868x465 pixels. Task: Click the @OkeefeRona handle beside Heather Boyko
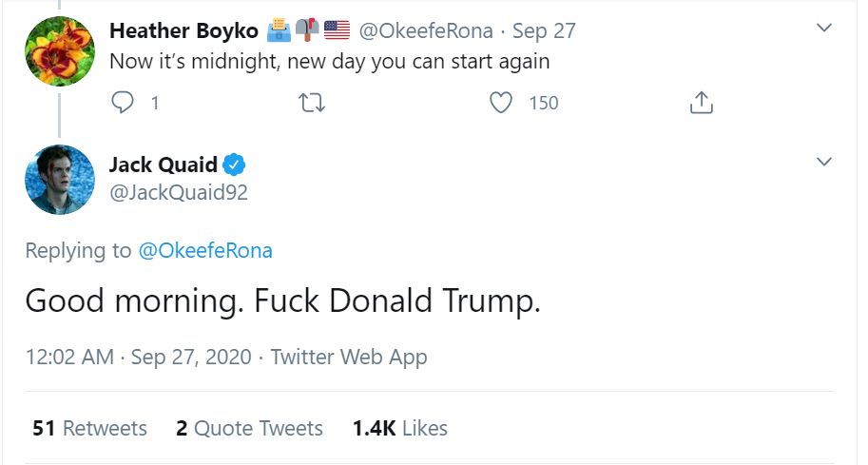click(425, 30)
